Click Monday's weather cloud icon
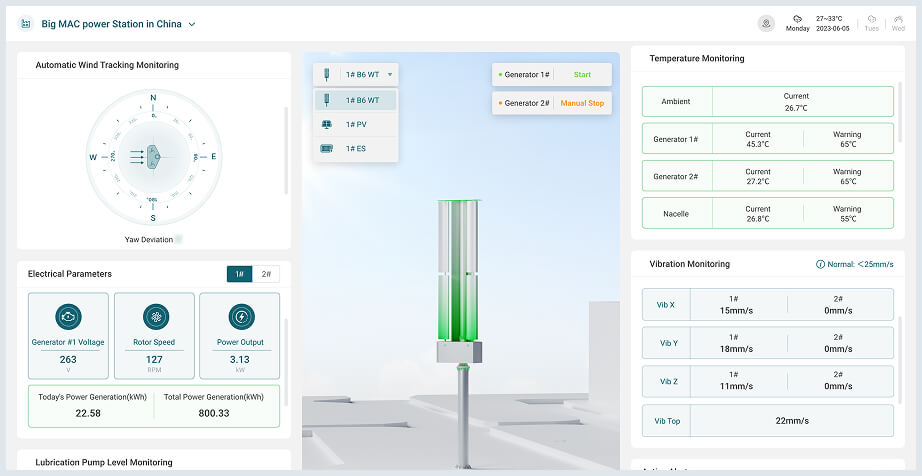 [797, 18]
